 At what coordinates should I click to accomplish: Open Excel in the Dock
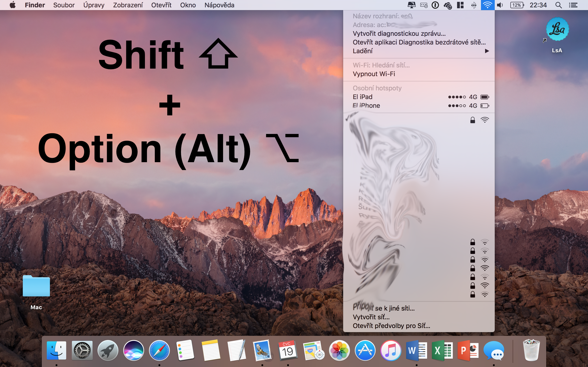point(442,350)
